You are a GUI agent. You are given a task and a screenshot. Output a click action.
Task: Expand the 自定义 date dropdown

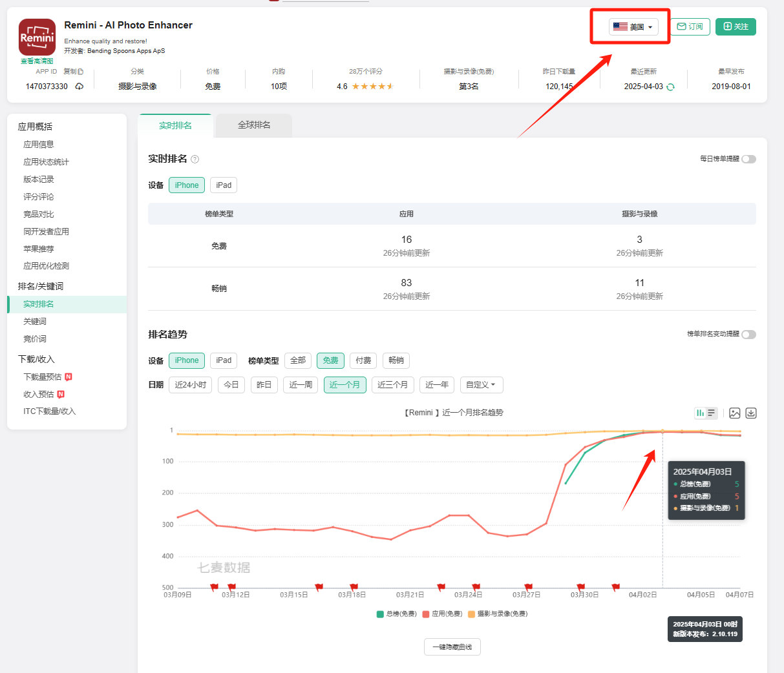pos(481,385)
